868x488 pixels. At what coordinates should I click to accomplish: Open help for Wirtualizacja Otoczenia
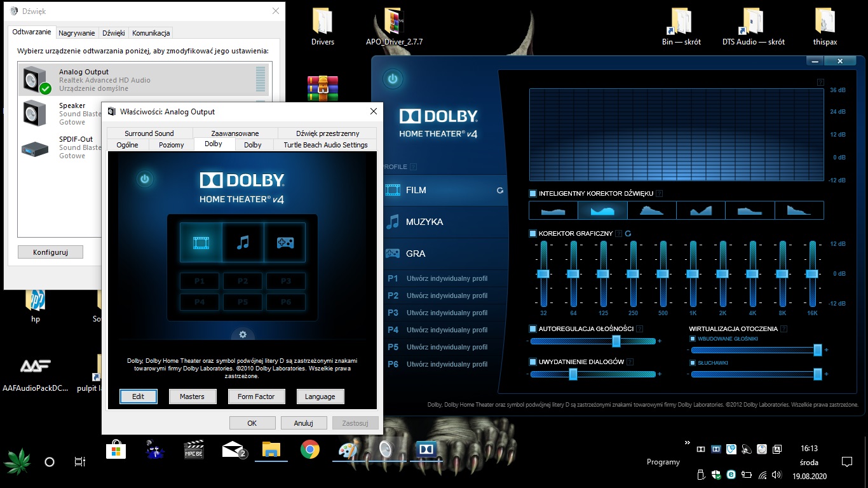tap(783, 329)
